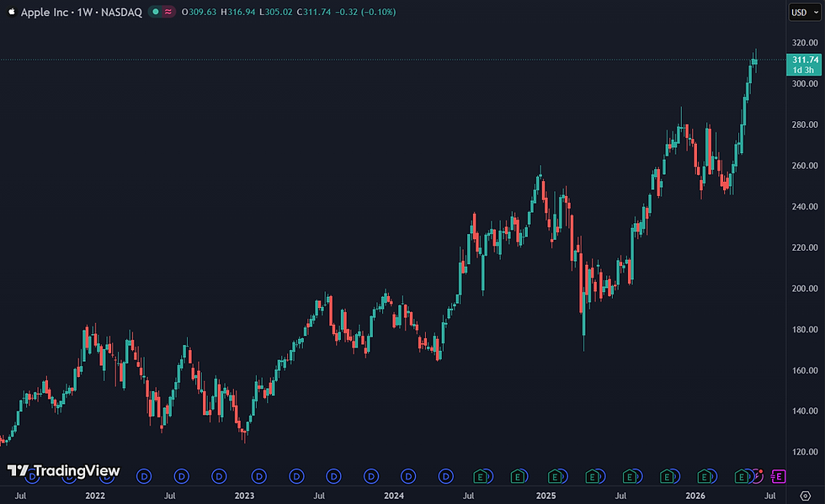Open the USD currency dropdown

click(x=805, y=12)
